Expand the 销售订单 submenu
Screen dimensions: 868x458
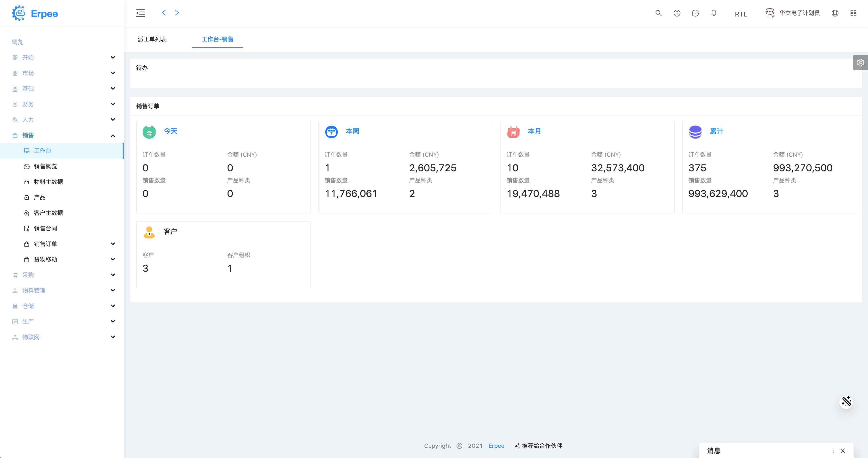(113, 244)
